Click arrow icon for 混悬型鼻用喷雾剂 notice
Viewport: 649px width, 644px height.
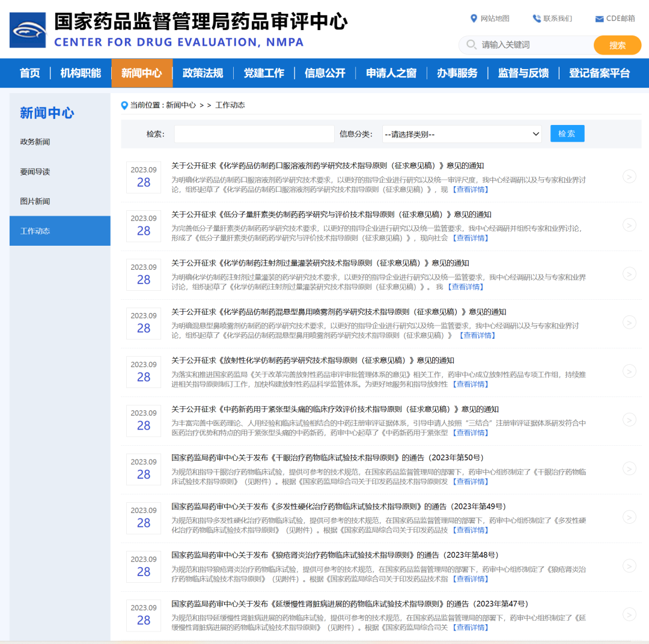point(629,323)
